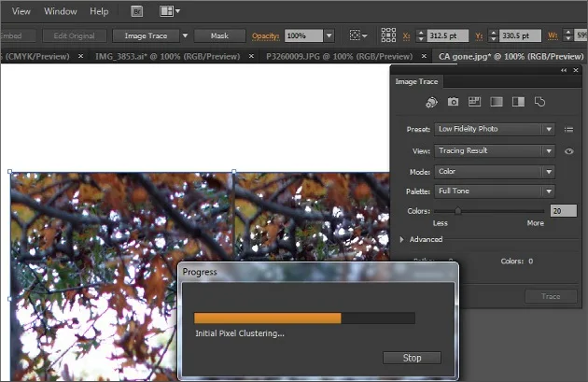This screenshot has height=382, width=588.
Task: Open the Manage Presets list icon
Action: coord(569,130)
